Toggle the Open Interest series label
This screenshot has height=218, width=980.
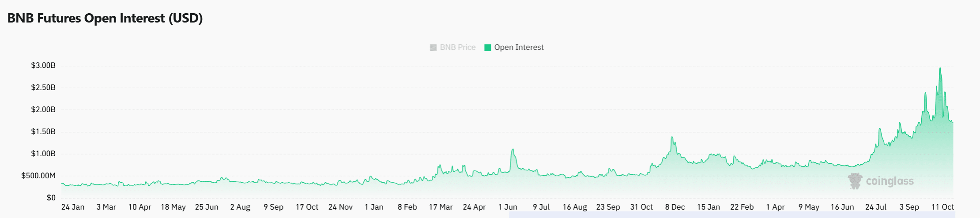[519, 48]
